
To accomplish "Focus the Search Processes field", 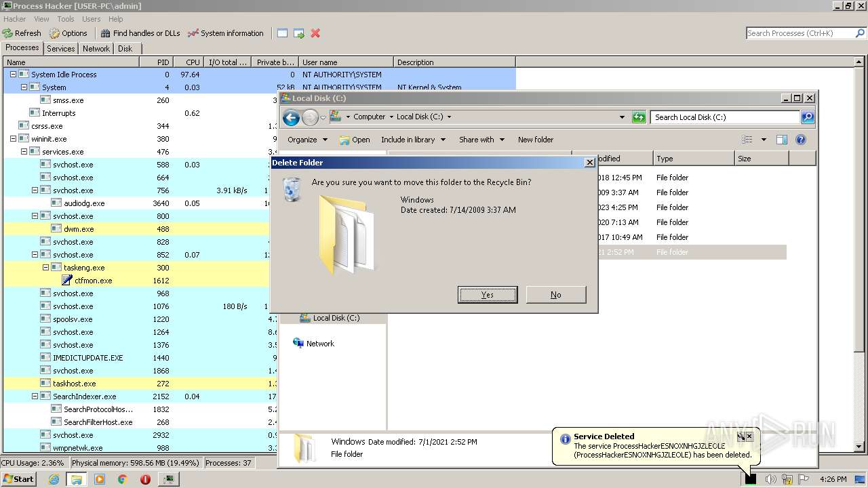I will (800, 33).
